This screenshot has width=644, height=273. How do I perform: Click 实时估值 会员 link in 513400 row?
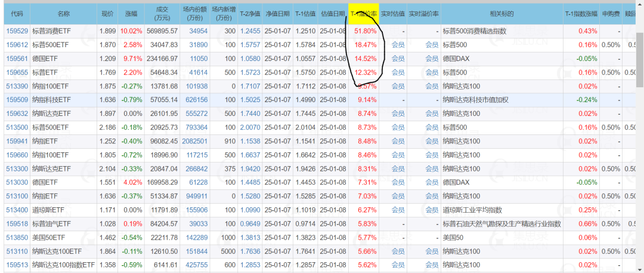click(x=398, y=210)
